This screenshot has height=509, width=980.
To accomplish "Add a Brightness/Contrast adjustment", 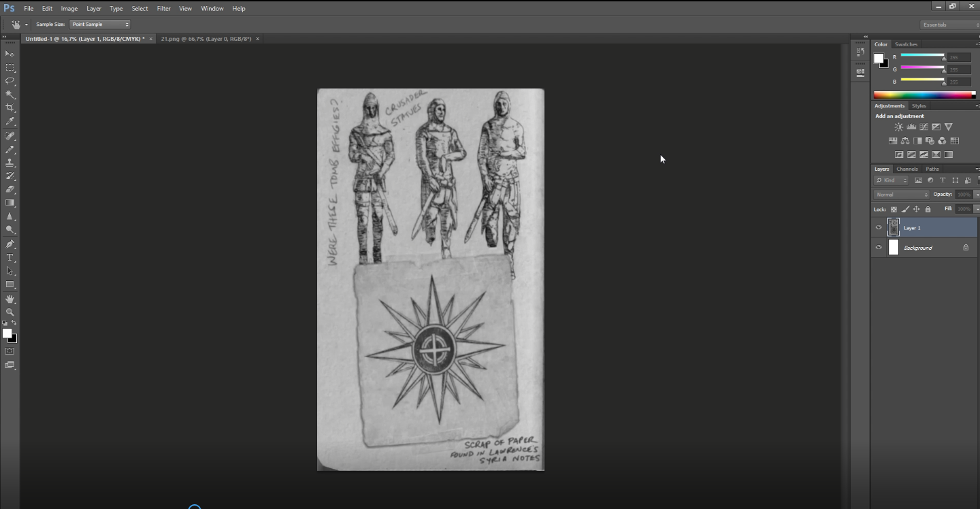I will click(x=898, y=127).
